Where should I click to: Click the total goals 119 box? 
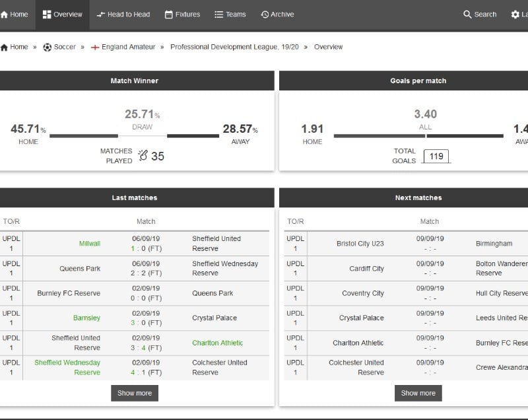[x=436, y=157]
